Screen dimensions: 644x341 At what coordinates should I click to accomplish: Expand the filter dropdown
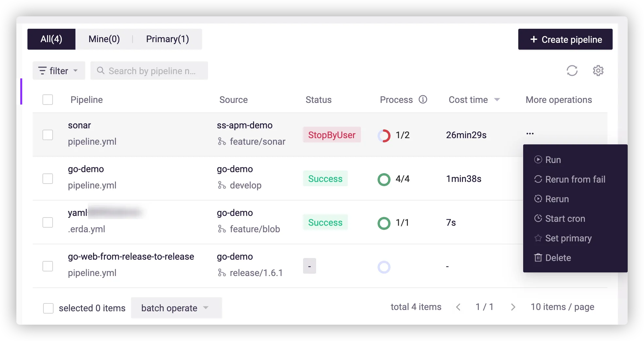coord(59,71)
